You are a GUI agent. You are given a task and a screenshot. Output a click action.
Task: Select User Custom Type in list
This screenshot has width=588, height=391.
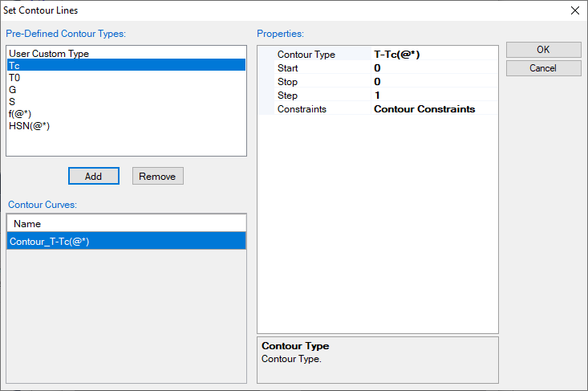[x=49, y=54]
